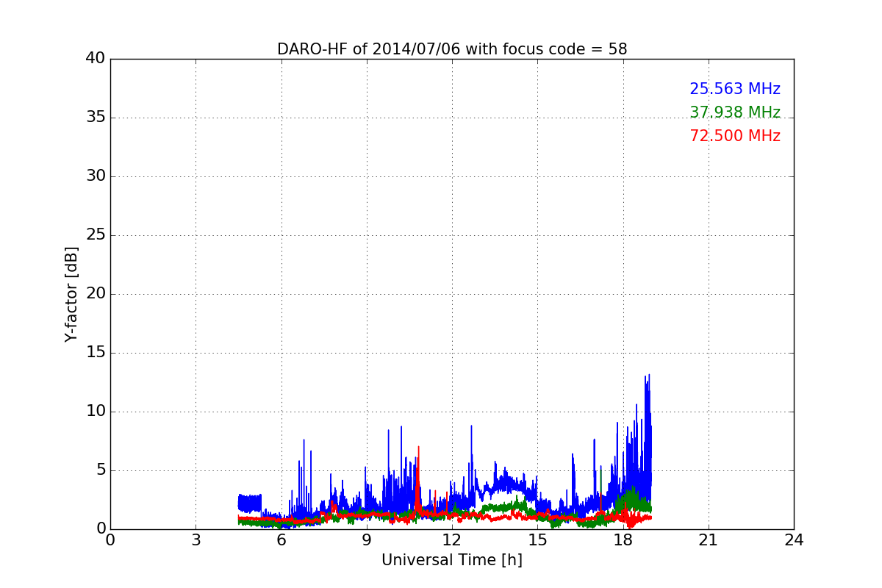Click the y-axis tick label 30
Image resolution: width=882 pixels, height=588 pixels.
point(96,176)
